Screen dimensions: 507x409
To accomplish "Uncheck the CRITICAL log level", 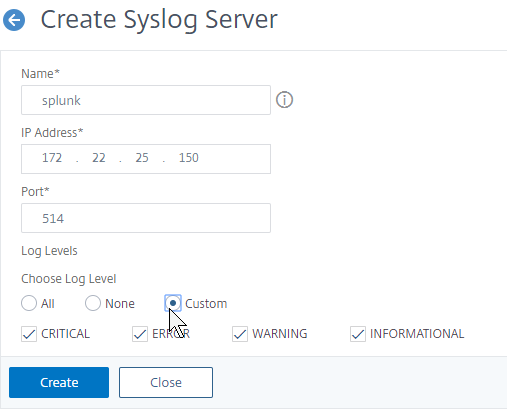I will coord(29,334).
